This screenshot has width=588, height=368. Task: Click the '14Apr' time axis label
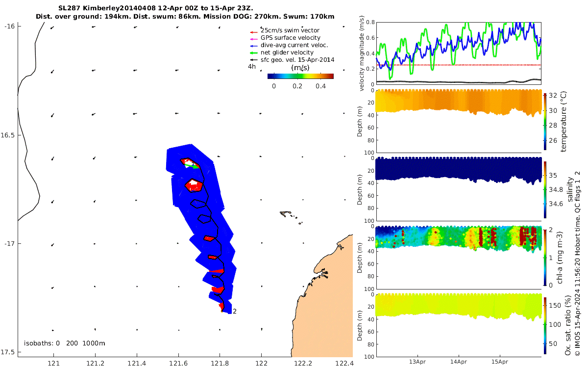(x=458, y=362)
